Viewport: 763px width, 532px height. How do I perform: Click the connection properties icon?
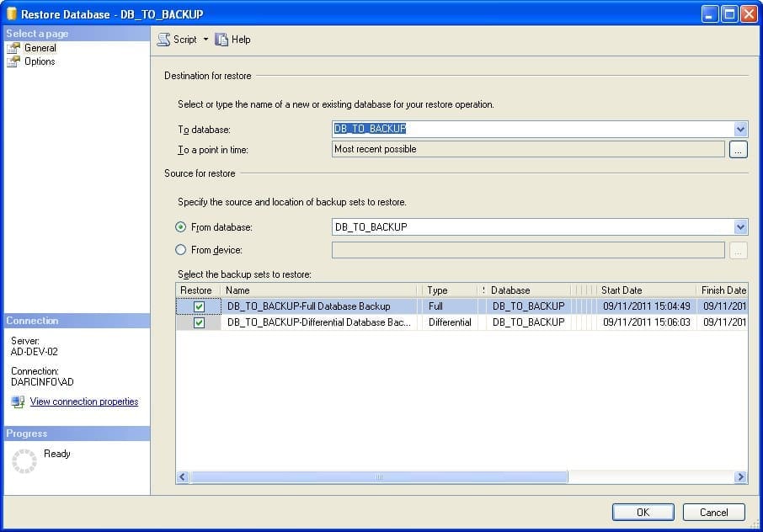click(x=18, y=402)
